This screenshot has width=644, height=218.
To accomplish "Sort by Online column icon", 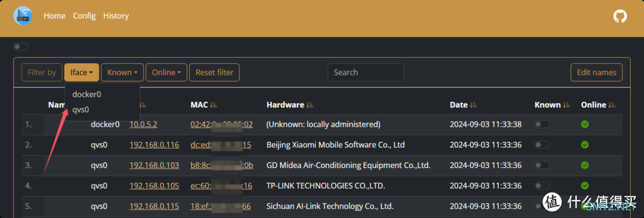I will (612, 105).
